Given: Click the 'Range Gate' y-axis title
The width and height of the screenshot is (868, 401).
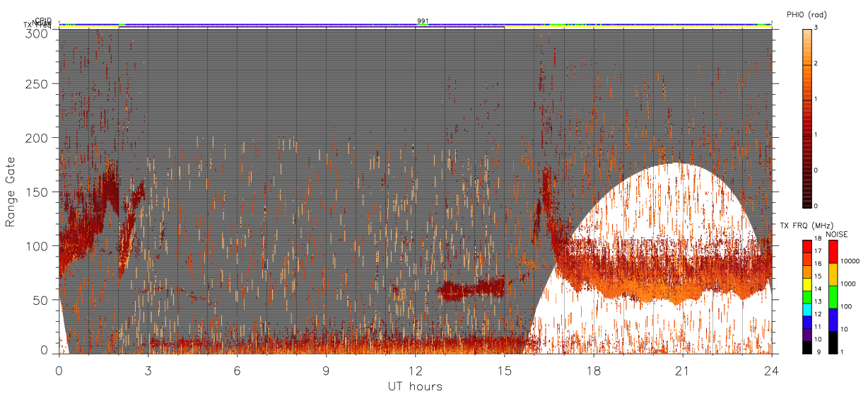Looking at the screenshot, I should tap(11, 192).
